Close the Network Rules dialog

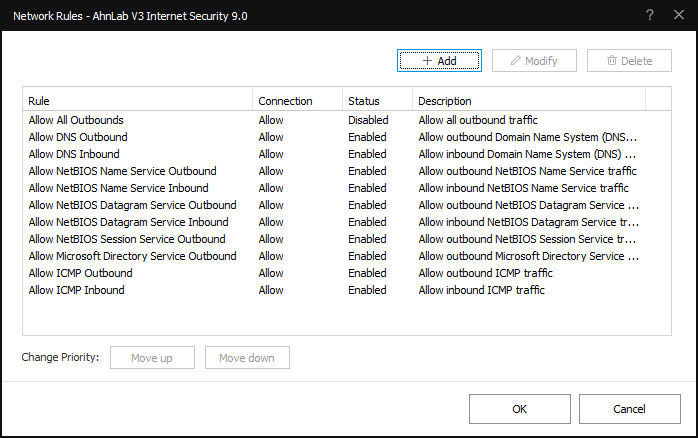(x=679, y=15)
